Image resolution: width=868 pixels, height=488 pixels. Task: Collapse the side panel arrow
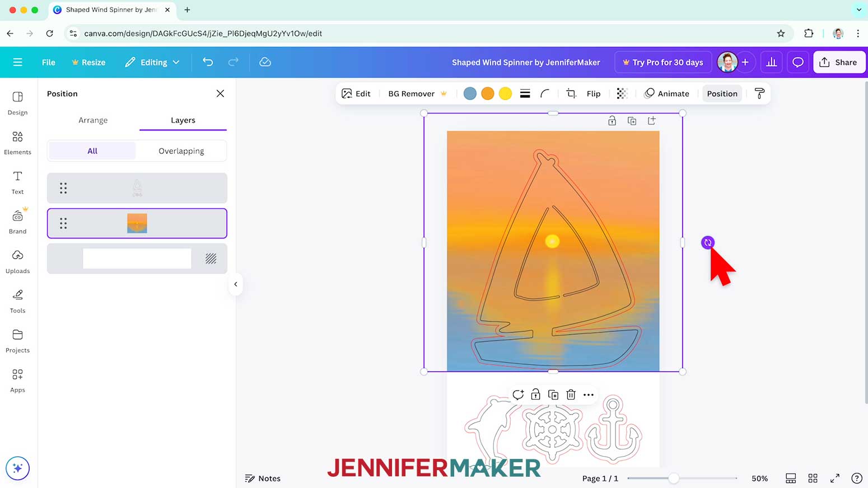tap(236, 284)
